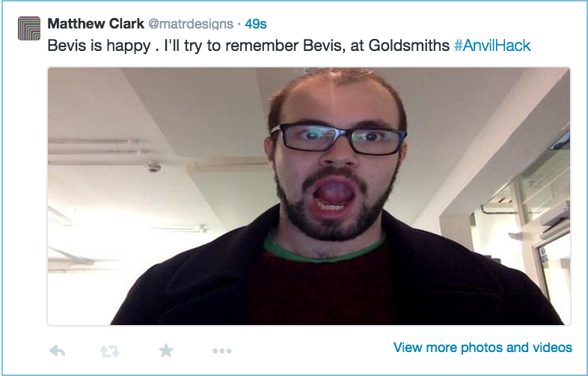Viewport: 588px width, 376px height.
Task: Reply to the Bevis is happy tweet
Action: 57,351
